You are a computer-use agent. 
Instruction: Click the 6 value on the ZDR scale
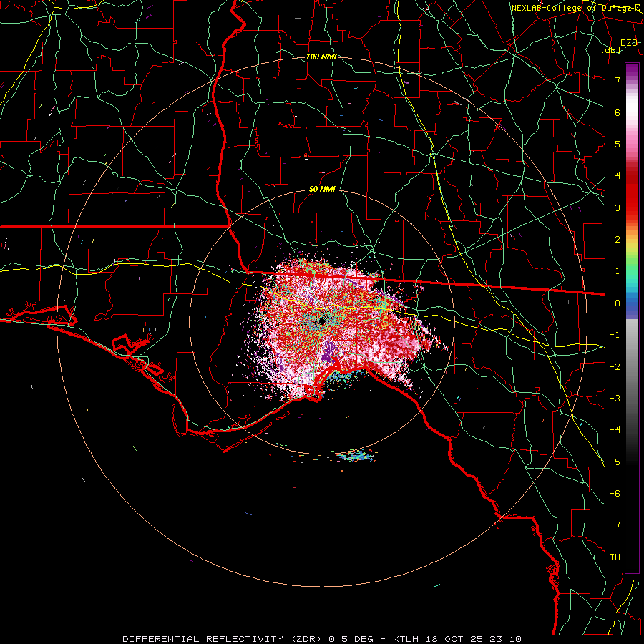pyautogui.click(x=618, y=112)
